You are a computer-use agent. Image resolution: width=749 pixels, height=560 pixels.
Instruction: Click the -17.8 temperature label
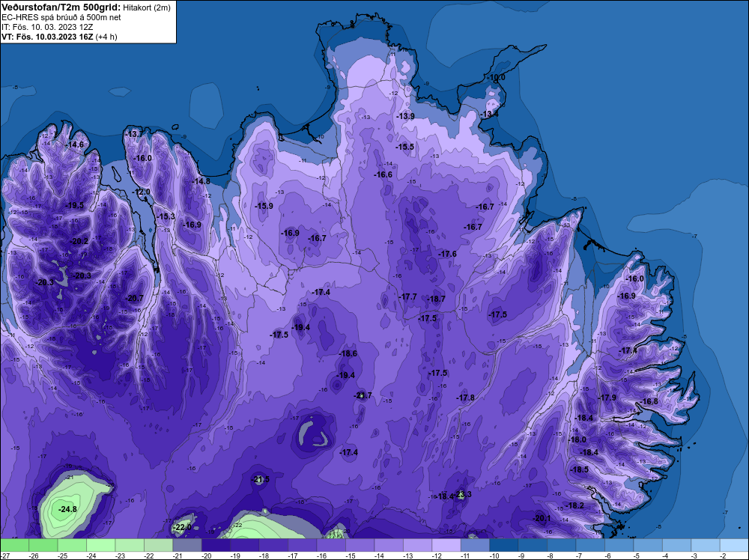465,398
